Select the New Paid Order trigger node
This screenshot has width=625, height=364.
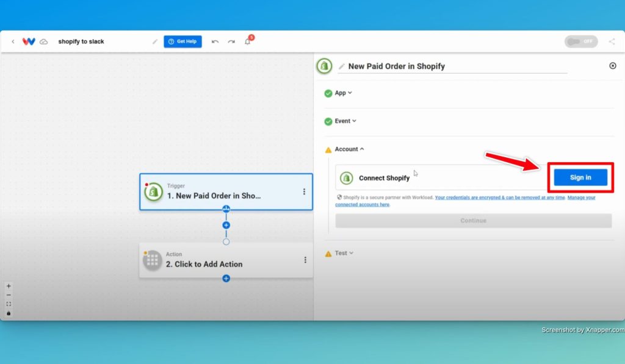226,191
